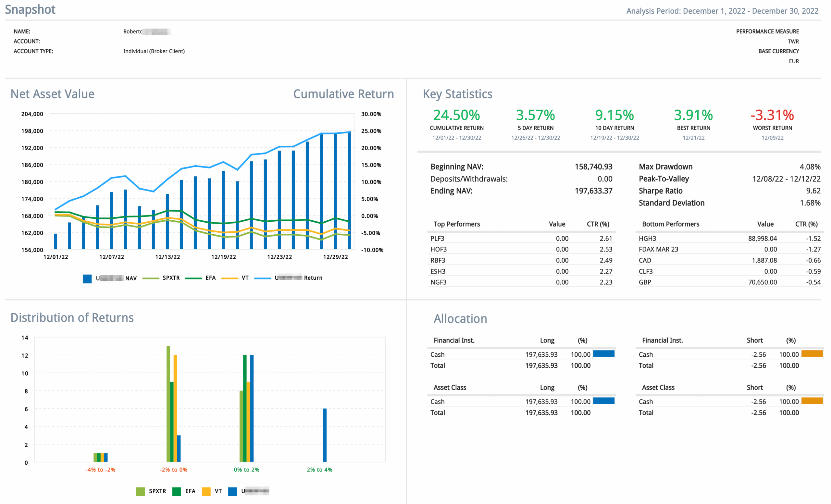Toggle the EFA line in NAV legend
The width and height of the screenshot is (831, 504).
point(193,278)
